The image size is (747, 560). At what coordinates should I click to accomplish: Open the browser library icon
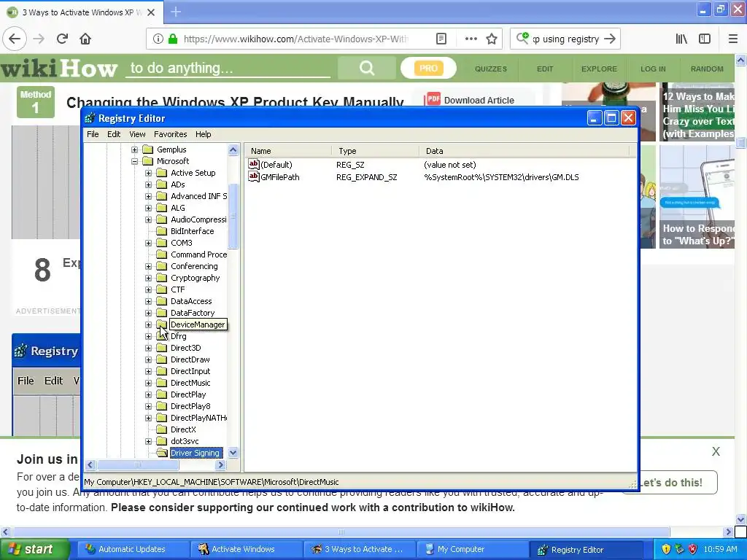click(x=681, y=39)
